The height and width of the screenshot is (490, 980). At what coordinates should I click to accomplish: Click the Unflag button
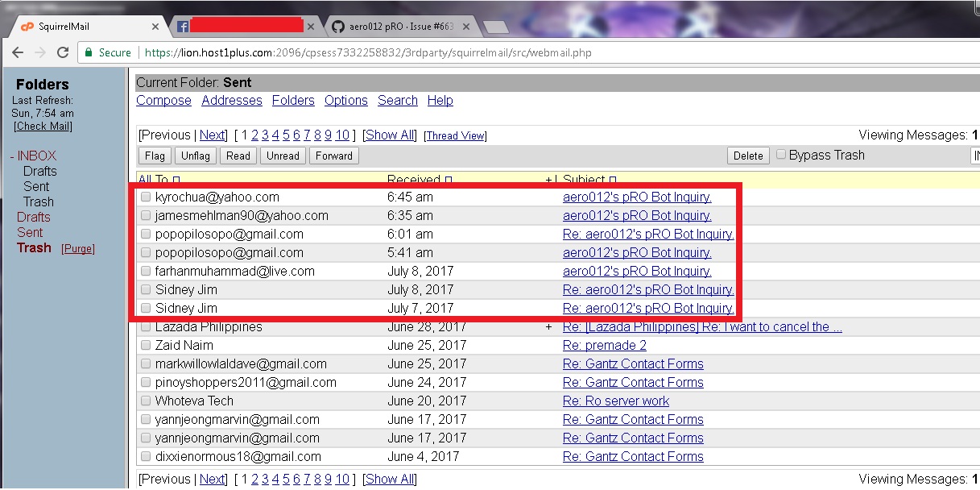click(195, 156)
